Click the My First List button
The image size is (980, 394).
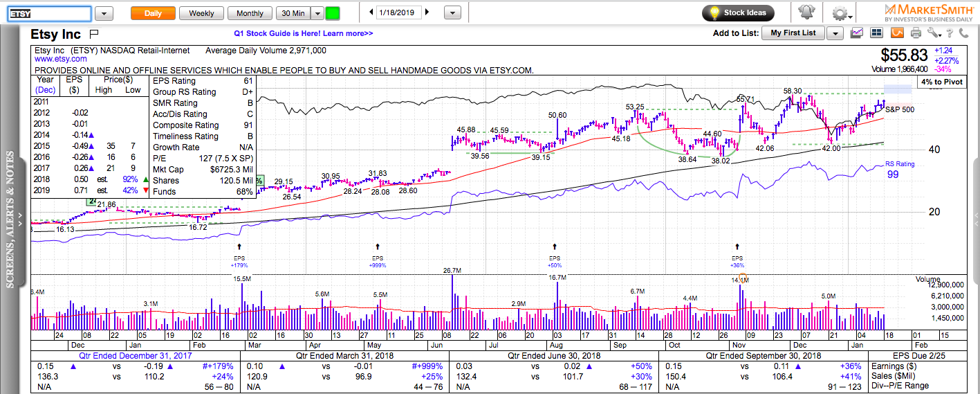coord(793,33)
